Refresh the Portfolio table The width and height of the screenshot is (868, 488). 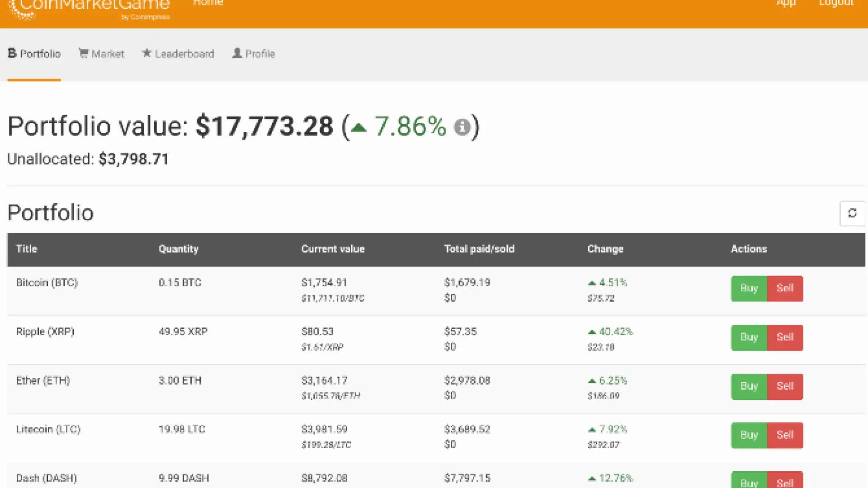[x=853, y=213]
